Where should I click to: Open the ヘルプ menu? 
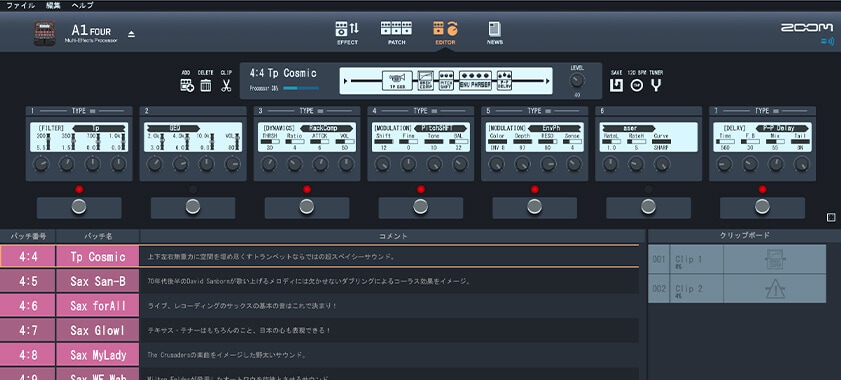point(82,5)
